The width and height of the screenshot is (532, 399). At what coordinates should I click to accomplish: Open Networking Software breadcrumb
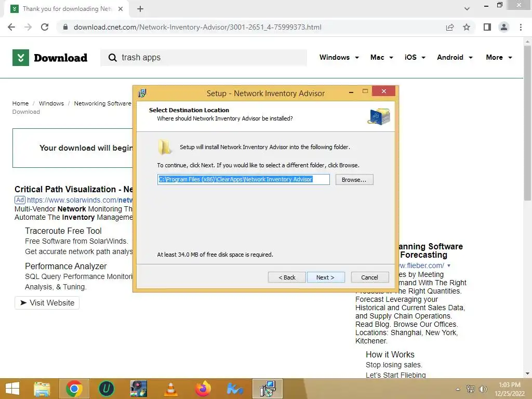[102, 103]
